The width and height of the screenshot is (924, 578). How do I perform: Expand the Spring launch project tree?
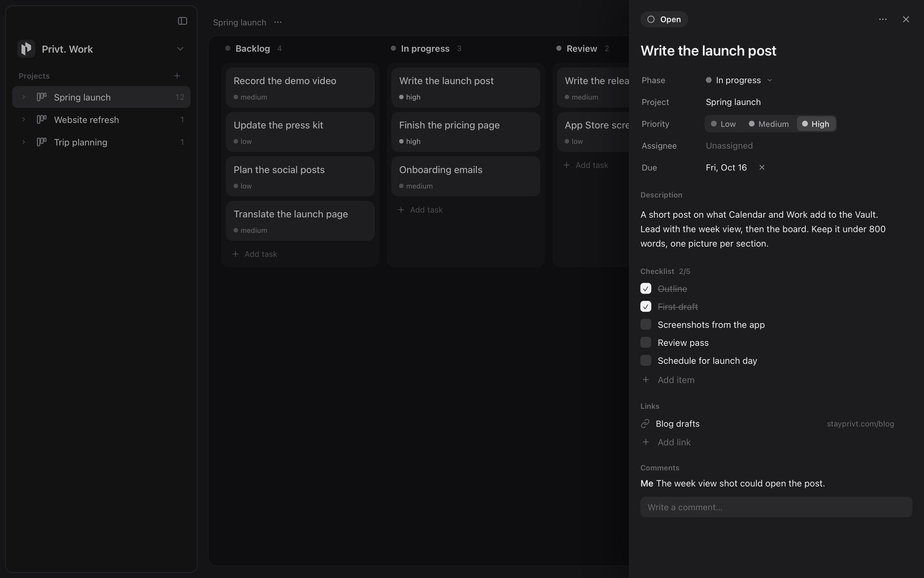pyautogui.click(x=24, y=97)
